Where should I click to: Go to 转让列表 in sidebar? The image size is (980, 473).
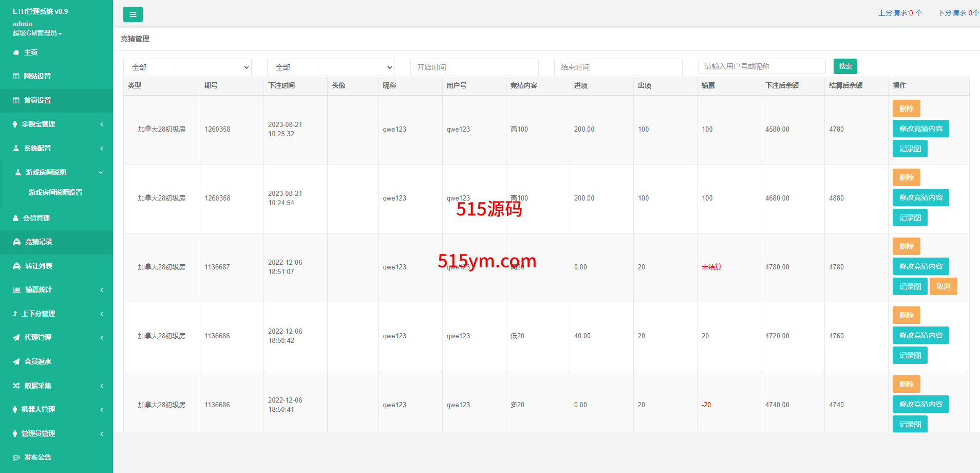(x=39, y=266)
